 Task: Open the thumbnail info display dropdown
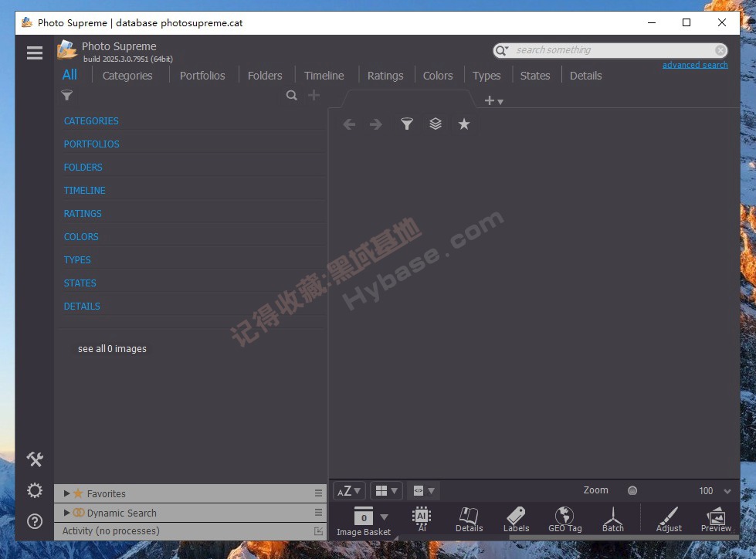tap(424, 491)
